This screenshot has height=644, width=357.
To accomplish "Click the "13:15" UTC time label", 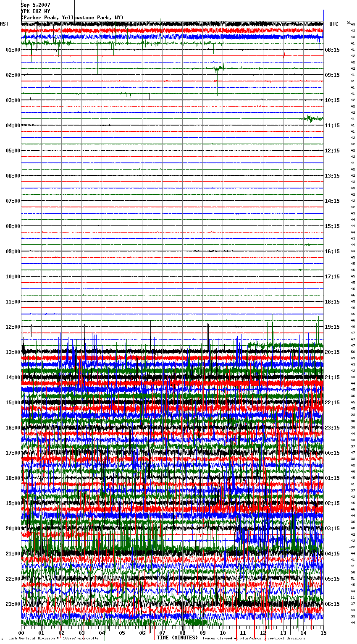I will click(332, 176).
